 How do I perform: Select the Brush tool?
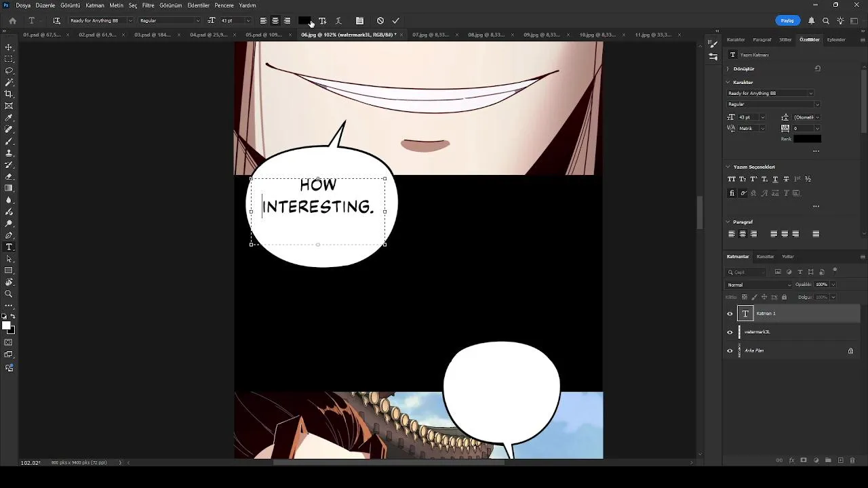[9, 141]
